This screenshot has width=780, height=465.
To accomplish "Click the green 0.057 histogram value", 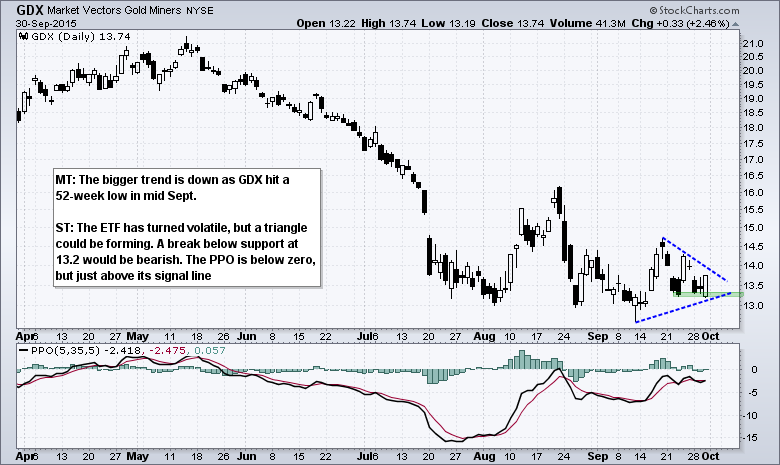I will coord(209,350).
